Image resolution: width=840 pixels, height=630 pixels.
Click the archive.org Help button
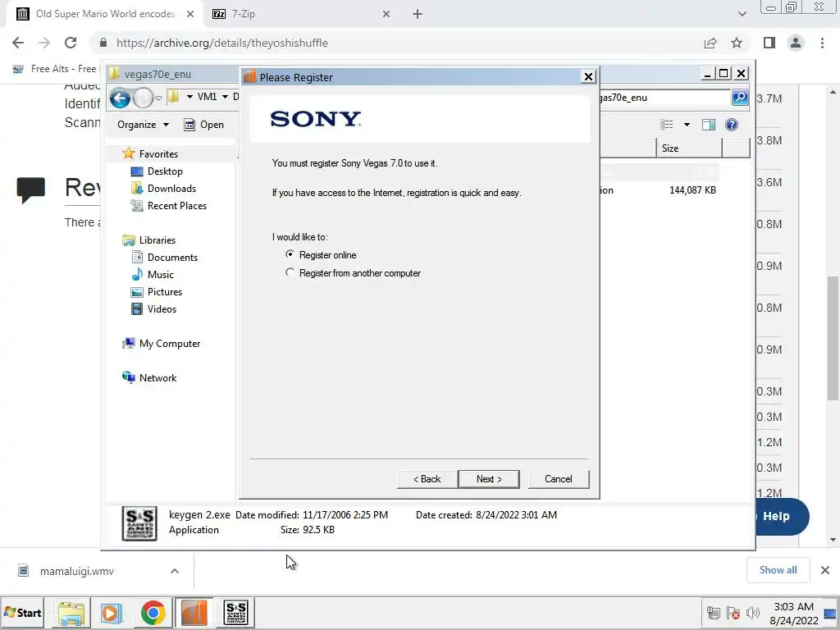(x=781, y=517)
